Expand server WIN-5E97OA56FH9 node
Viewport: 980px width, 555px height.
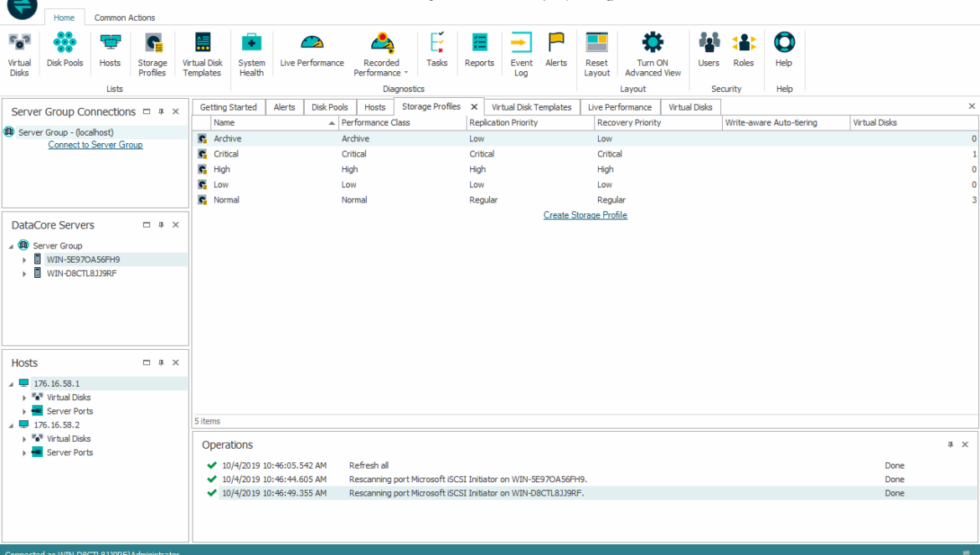[24, 260]
